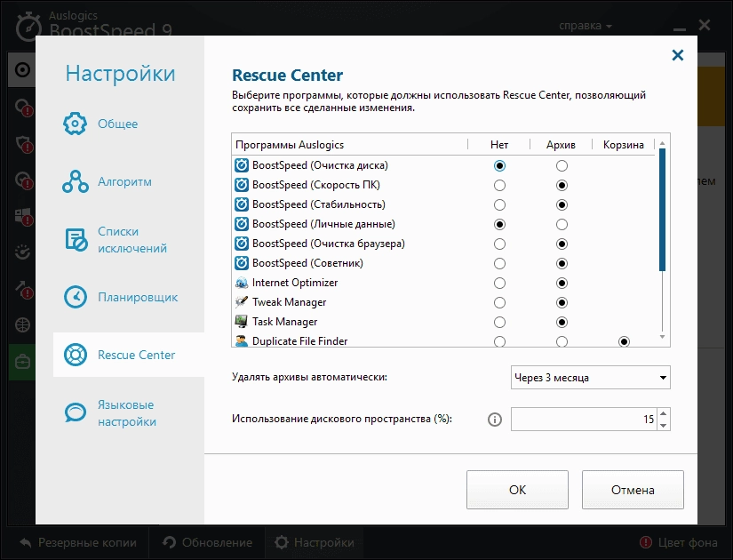Select Нет for Tweak Manager
The height and width of the screenshot is (560, 733).
499,303
